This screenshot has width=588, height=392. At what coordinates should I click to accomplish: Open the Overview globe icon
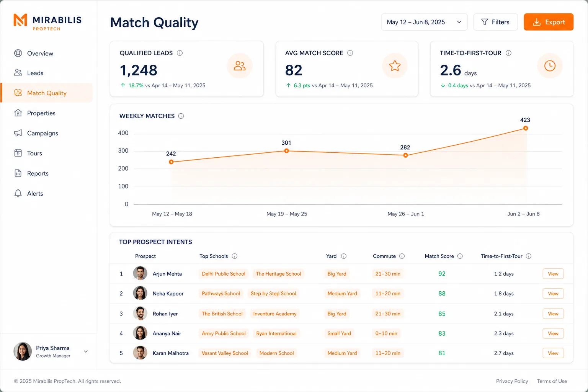(18, 53)
